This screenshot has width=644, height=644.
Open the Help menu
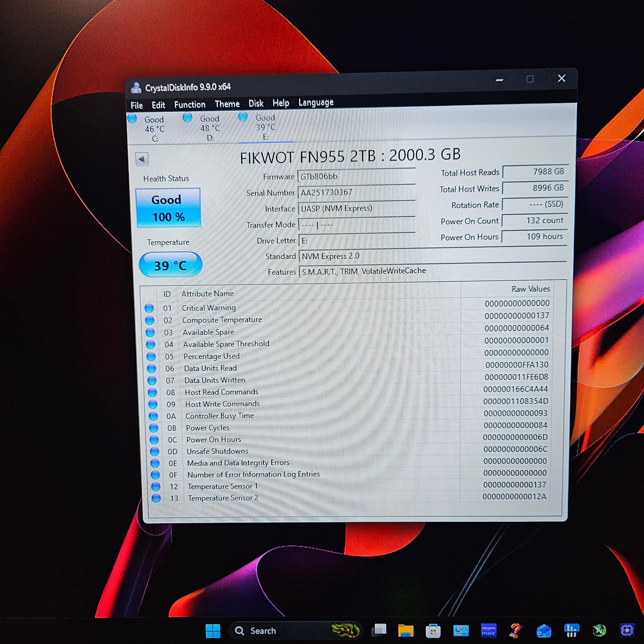(281, 103)
